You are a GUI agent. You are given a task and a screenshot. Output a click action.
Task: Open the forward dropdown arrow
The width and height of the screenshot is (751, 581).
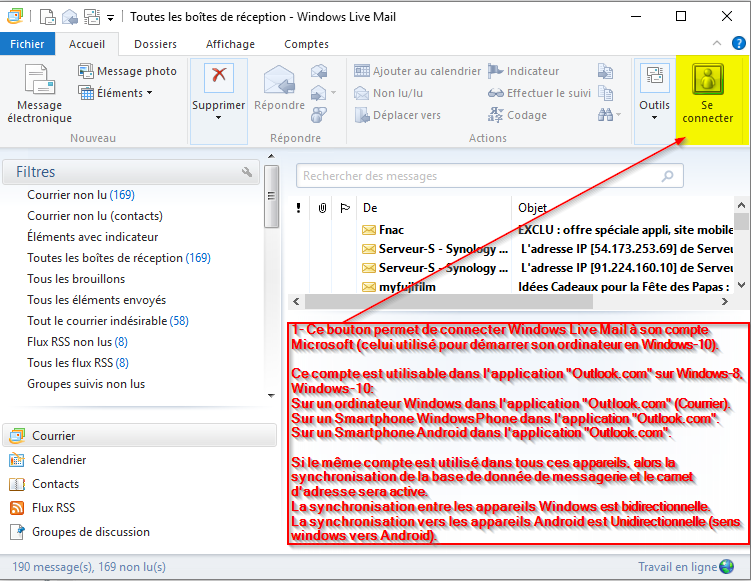pyautogui.click(x=333, y=92)
